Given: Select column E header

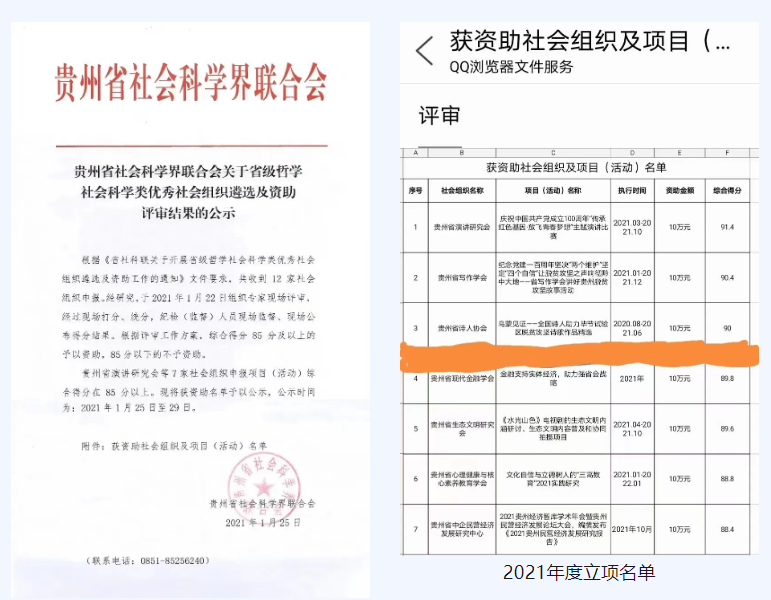Looking at the screenshot, I should click(x=679, y=153).
